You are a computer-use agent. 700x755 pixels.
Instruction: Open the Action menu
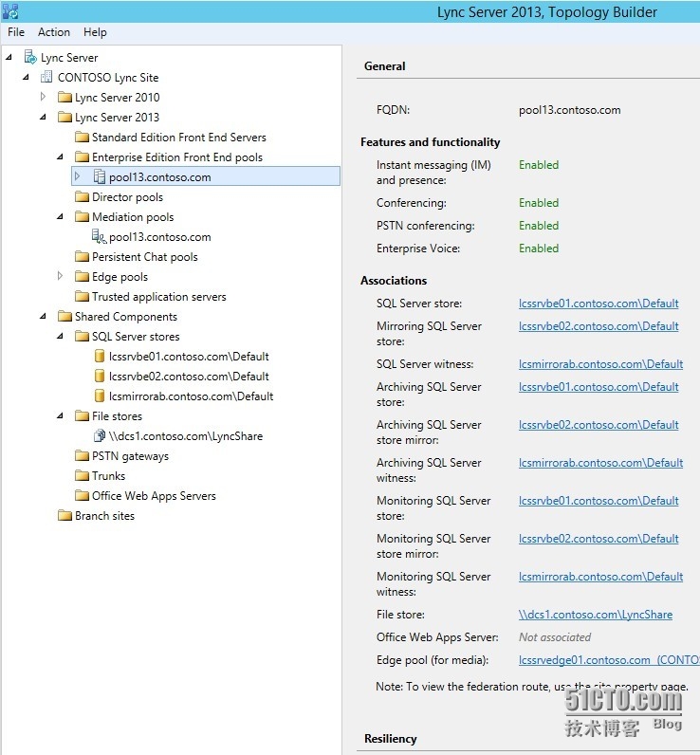coord(54,32)
